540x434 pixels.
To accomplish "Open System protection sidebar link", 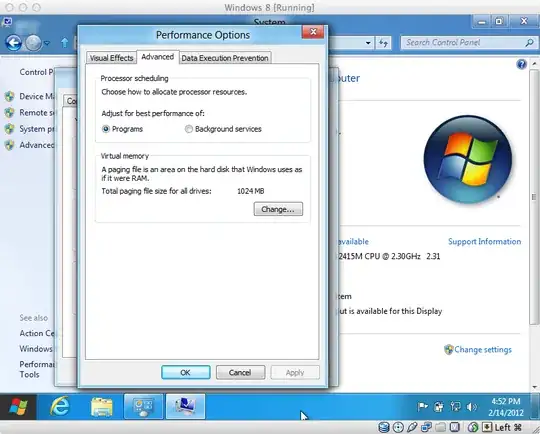I will point(37,129).
